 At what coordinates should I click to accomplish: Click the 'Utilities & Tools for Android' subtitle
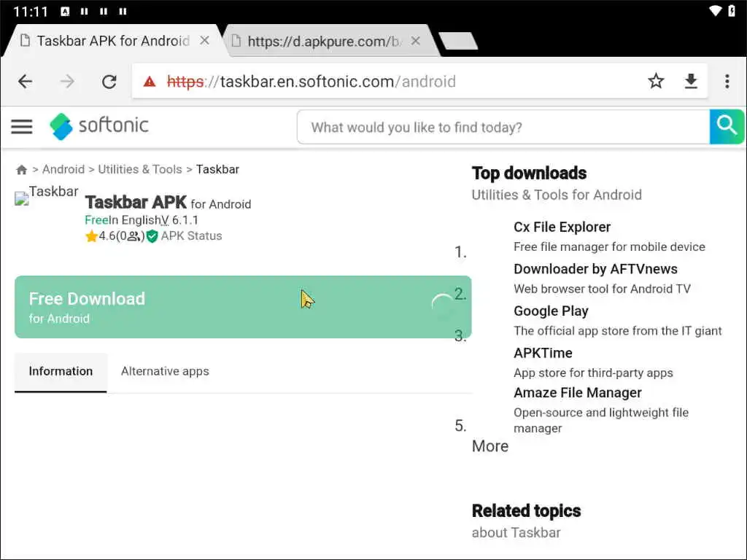coord(557,195)
